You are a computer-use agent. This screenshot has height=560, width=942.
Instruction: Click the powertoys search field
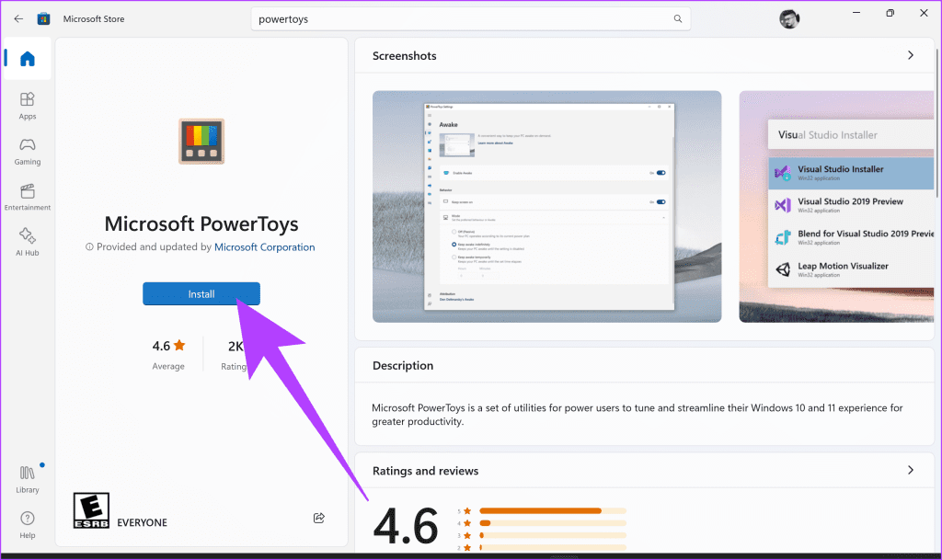pyautogui.click(x=470, y=18)
